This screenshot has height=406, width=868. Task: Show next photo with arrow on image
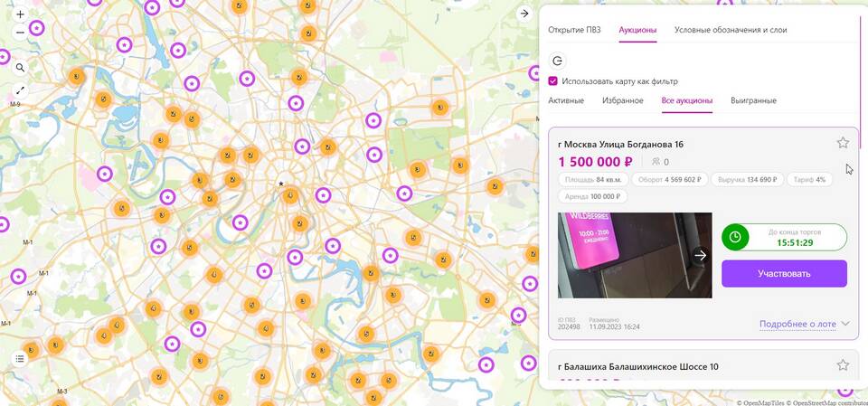coord(700,255)
